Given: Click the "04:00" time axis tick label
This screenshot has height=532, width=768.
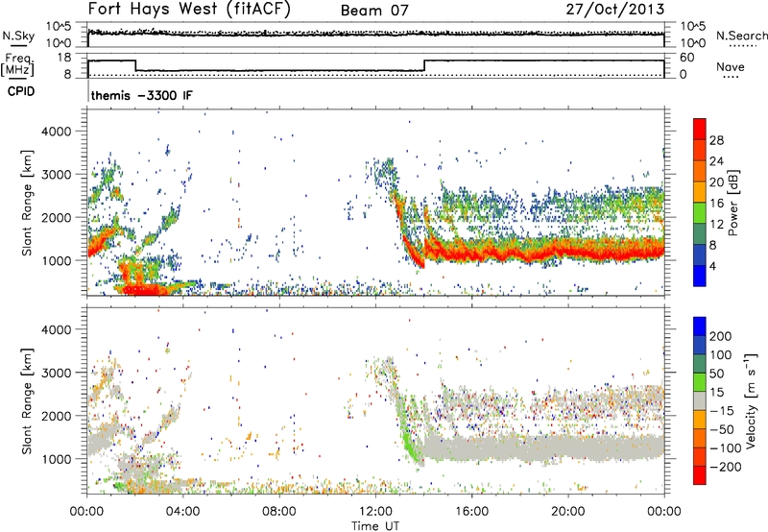Looking at the screenshot, I should pos(183,512).
